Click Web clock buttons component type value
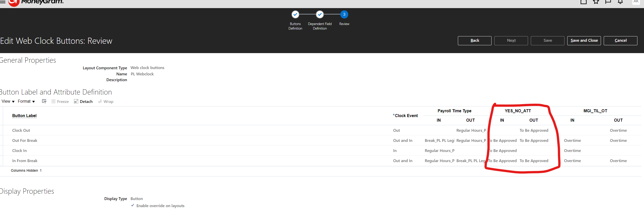This screenshot has height=220, width=644. pyautogui.click(x=147, y=68)
